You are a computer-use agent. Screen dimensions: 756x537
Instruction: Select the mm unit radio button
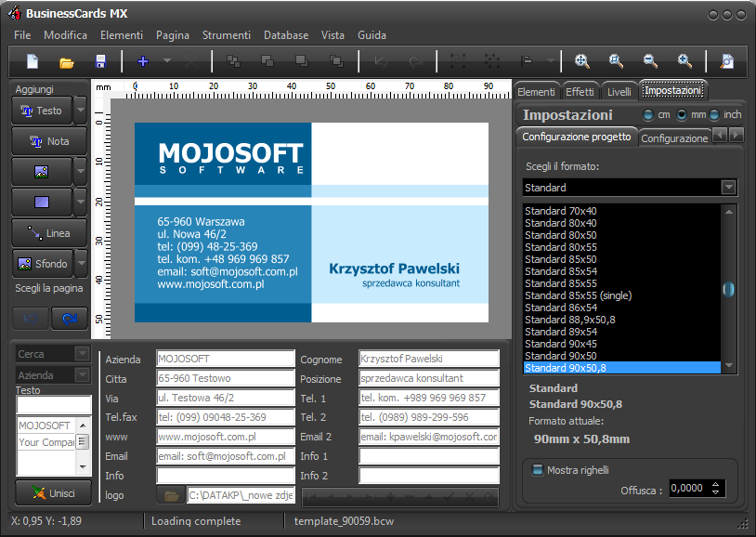pos(682,115)
